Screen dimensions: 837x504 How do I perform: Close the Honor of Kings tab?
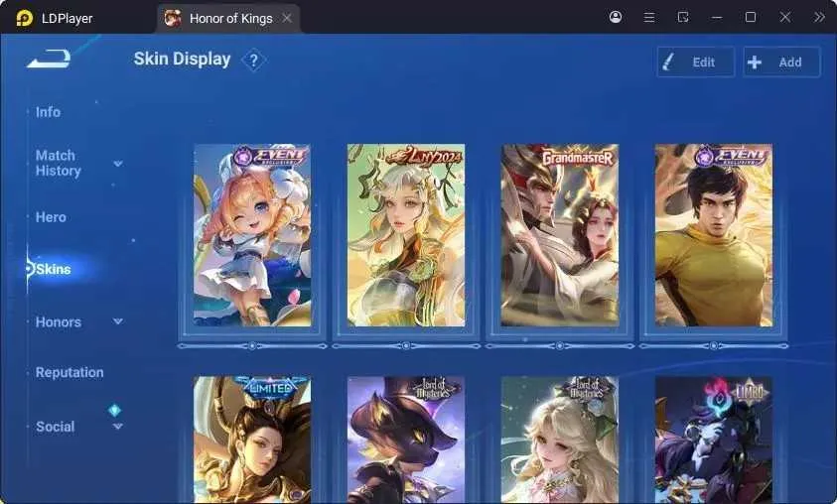point(287,19)
